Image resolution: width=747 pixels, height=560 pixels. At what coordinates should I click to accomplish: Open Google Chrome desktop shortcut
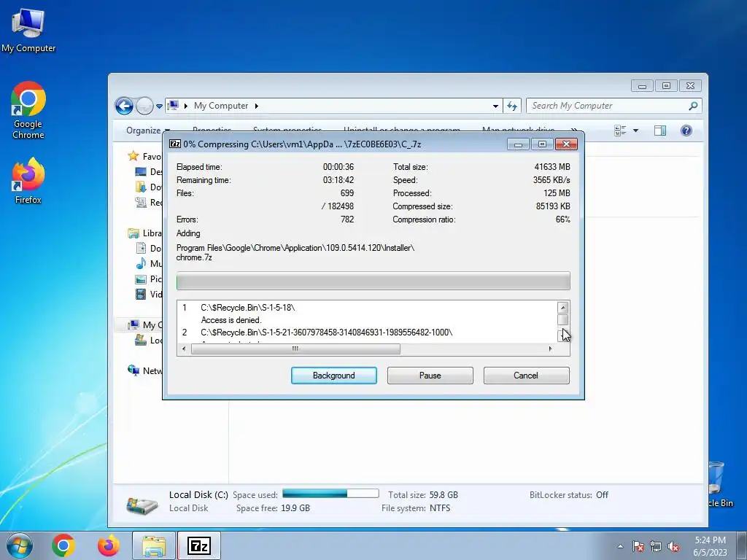pyautogui.click(x=28, y=111)
